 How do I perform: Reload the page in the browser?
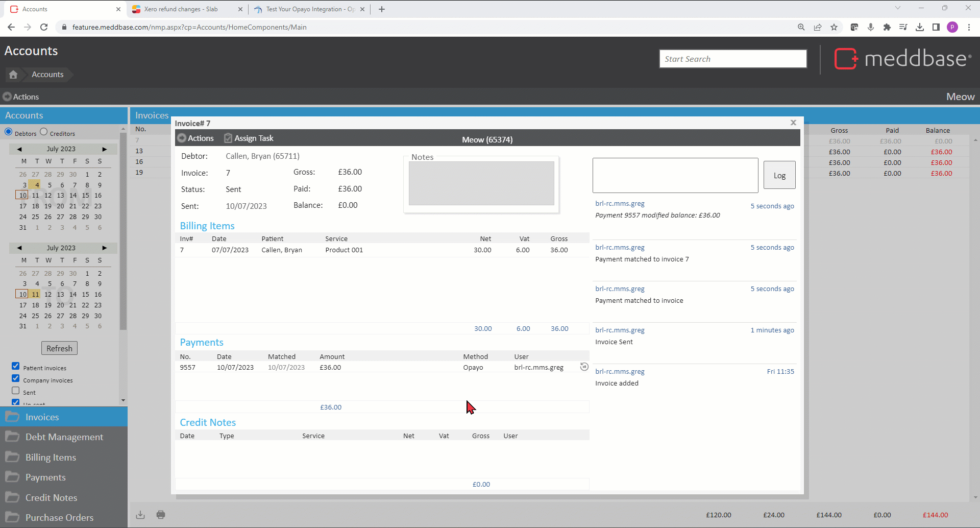click(44, 27)
